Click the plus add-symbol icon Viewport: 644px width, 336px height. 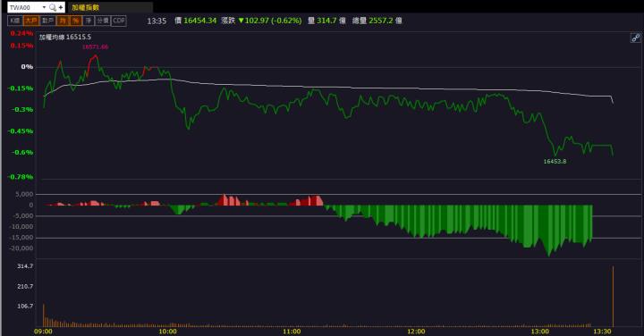(x=61, y=7)
